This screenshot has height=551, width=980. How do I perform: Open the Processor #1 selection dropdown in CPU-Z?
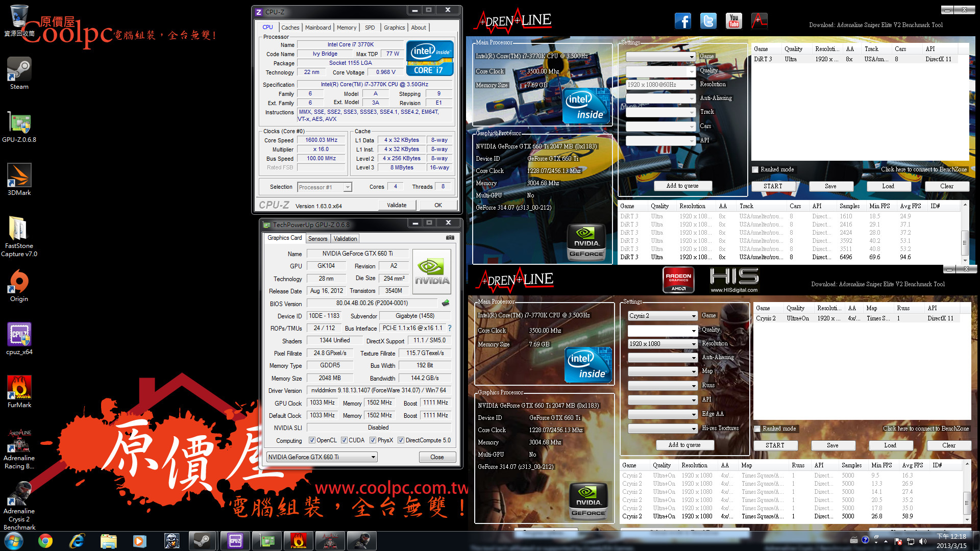click(x=325, y=187)
